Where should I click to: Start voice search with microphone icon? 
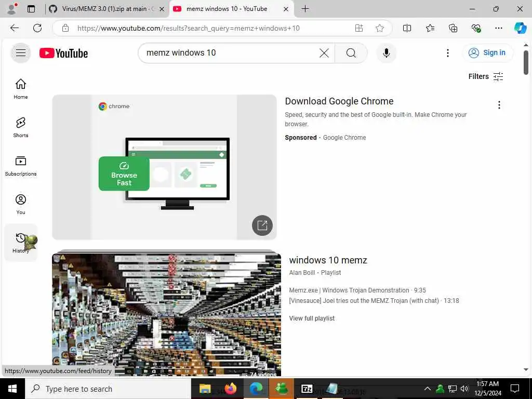coord(386,53)
